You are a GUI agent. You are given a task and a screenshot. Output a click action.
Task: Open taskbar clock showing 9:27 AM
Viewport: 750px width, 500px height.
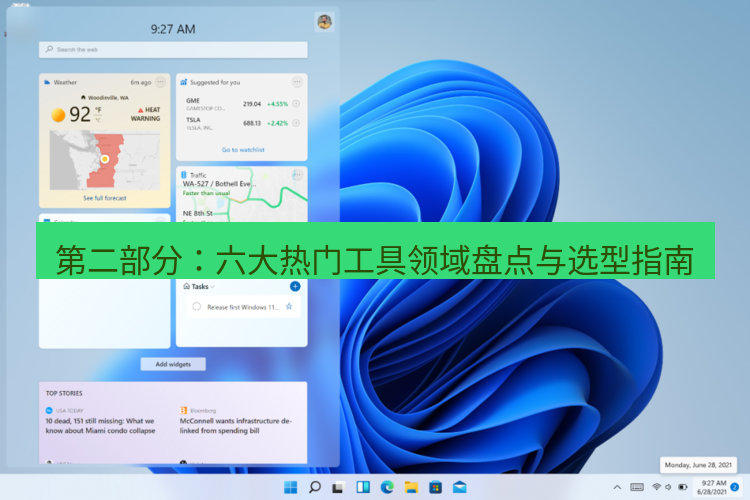pos(712,487)
